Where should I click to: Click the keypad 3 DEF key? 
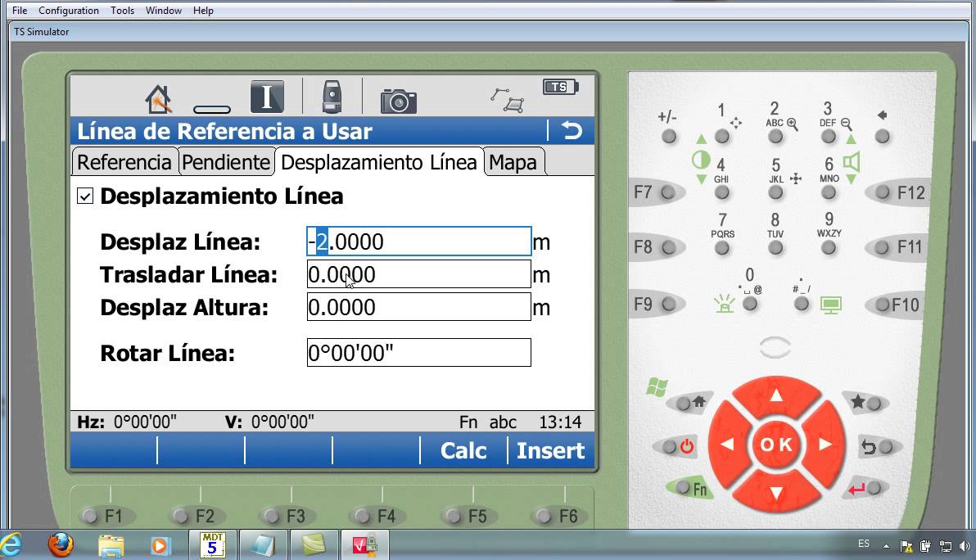coord(829,136)
